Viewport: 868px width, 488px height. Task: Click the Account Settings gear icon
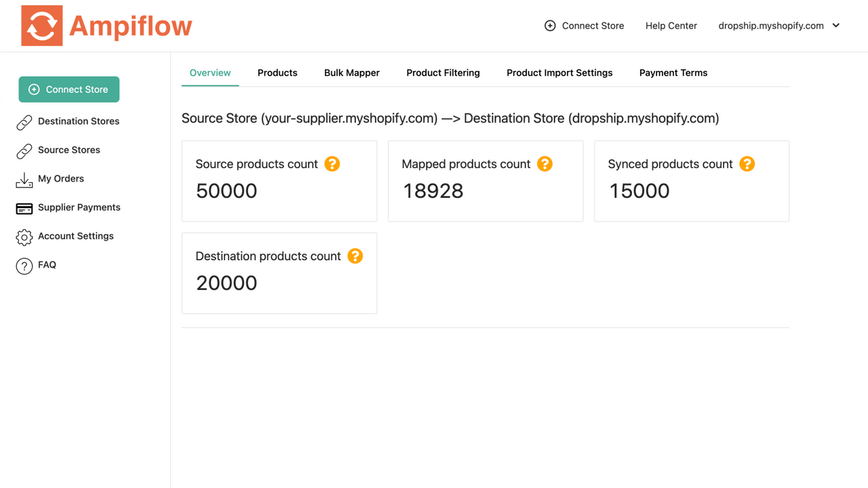click(24, 237)
